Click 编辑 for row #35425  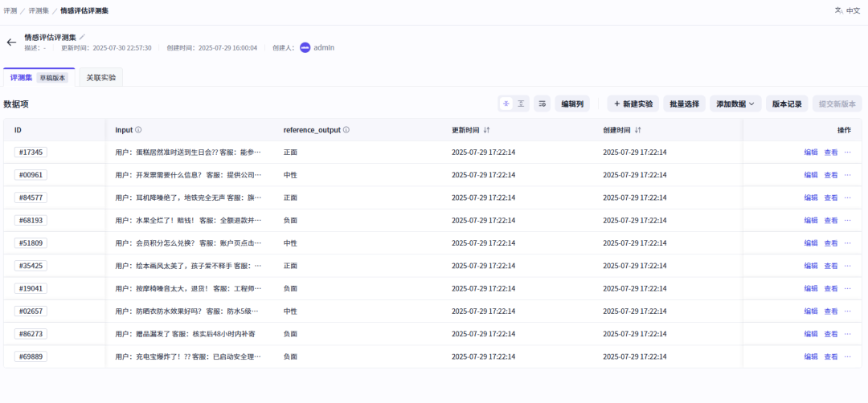click(x=811, y=266)
